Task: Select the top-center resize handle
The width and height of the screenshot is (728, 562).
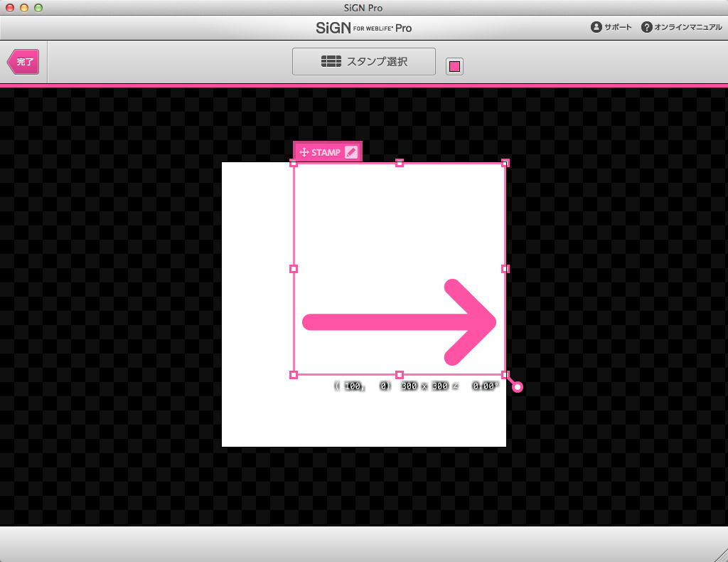Action: [400, 163]
